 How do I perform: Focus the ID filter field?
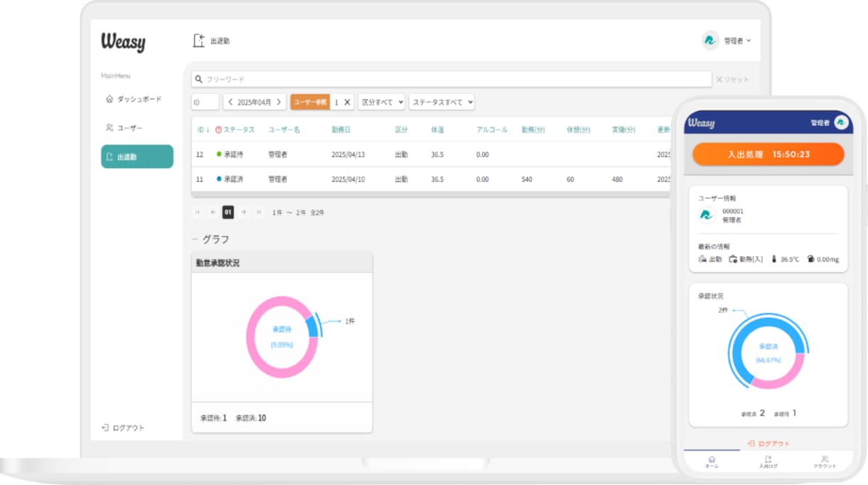coord(205,102)
